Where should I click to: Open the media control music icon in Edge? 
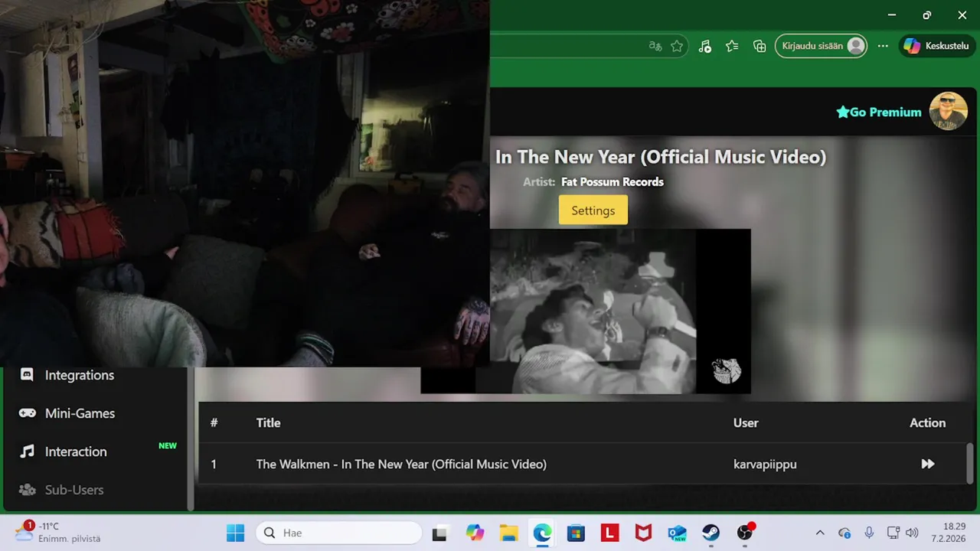coord(705,46)
